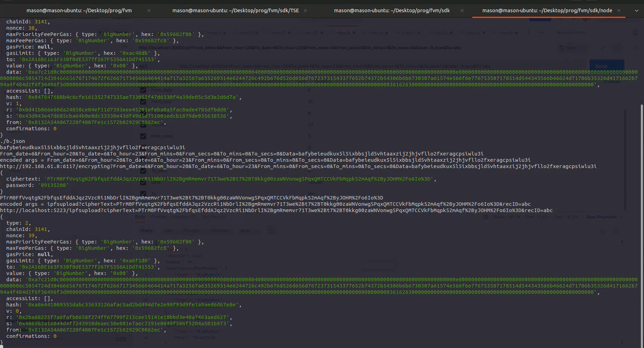The height and width of the screenshot is (348, 644).
Task: Toggle the To parameter checkbox in Postman
Action: tap(143, 194)
